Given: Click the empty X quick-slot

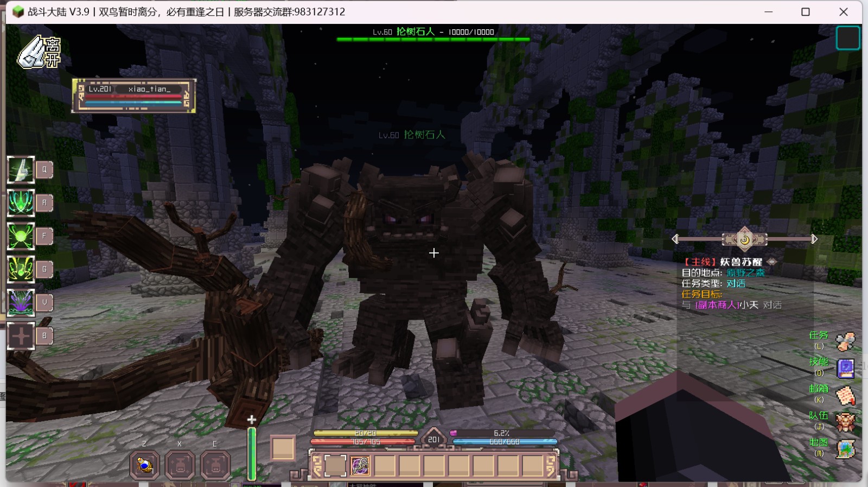Looking at the screenshot, I should pyautogui.click(x=180, y=465).
